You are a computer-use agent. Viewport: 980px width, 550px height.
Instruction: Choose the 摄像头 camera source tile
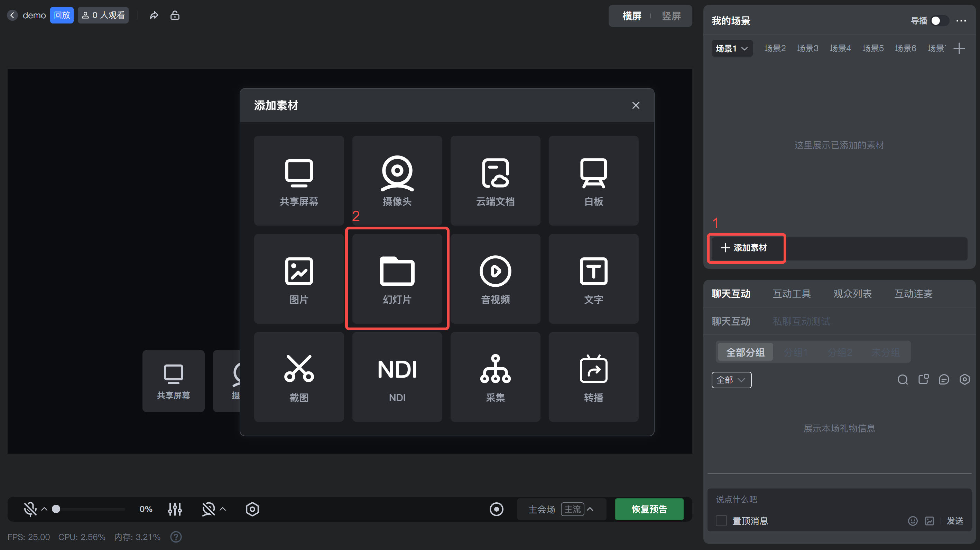coord(397,181)
